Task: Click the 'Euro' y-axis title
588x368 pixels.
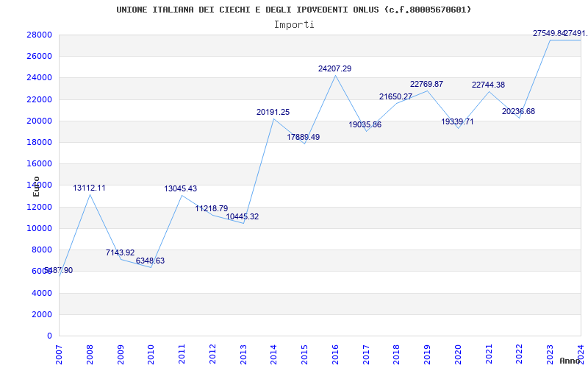Action: click(36, 187)
